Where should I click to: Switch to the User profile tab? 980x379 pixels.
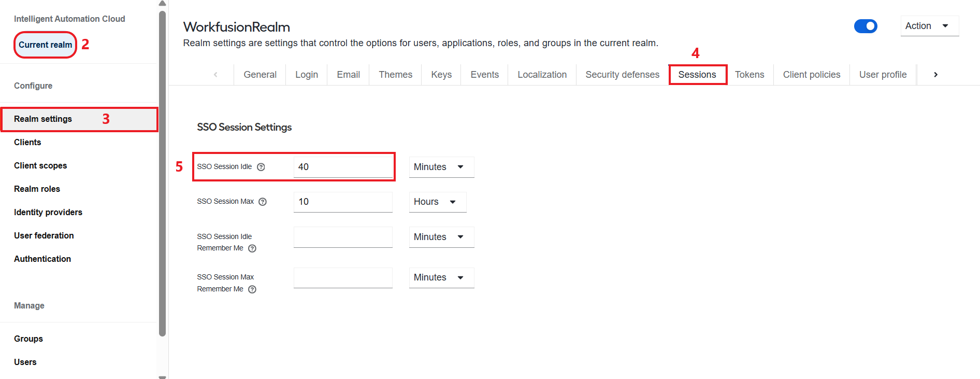tap(883, 75)
